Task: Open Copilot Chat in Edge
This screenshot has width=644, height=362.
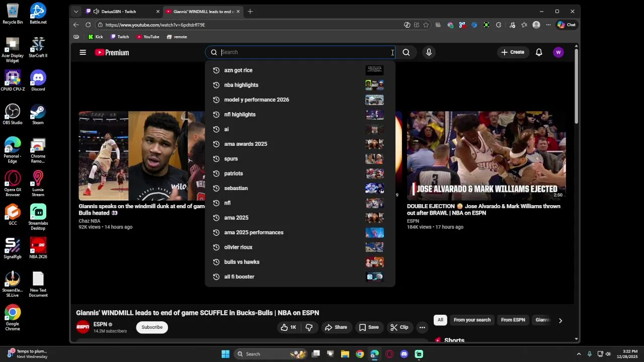Action: point(567,25)
